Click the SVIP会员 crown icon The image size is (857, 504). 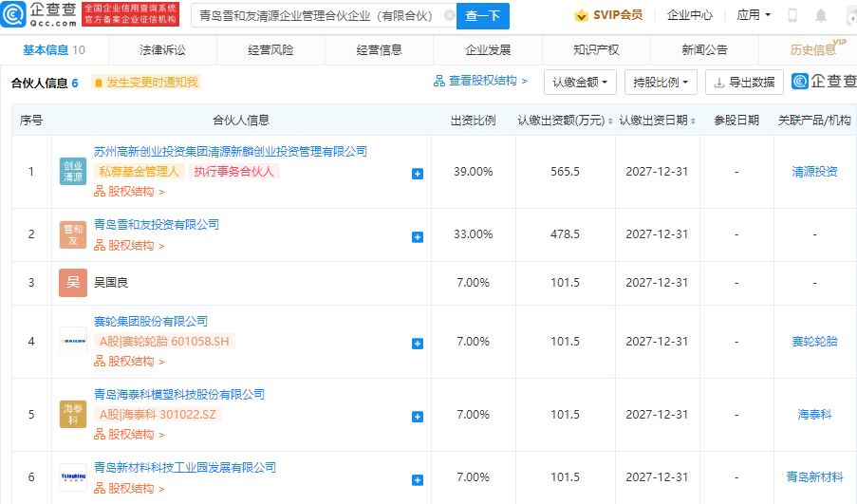pyautogui.click(x=582, y=15)
